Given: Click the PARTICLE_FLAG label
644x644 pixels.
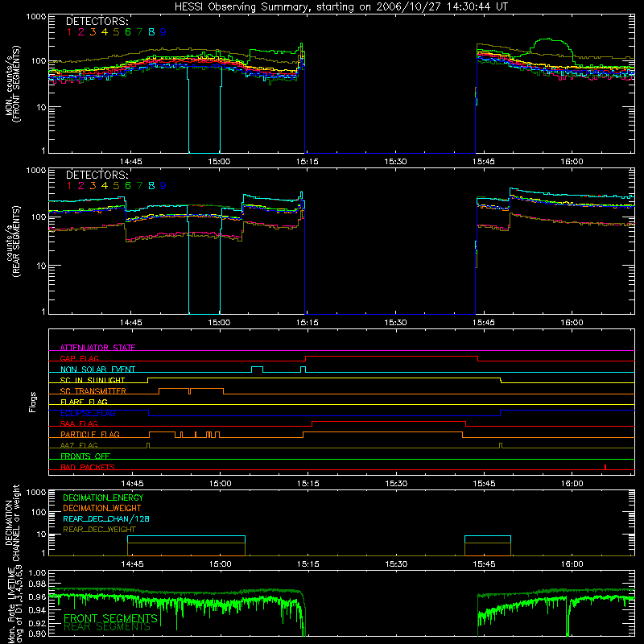Looking at the screenshot, I should pyautogui.click(x=90, y=434).
